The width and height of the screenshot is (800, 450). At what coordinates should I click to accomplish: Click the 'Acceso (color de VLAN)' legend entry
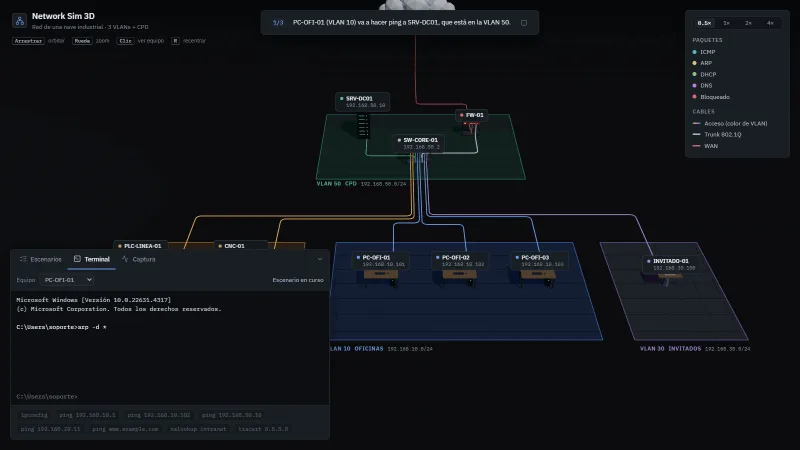[730, 123]
